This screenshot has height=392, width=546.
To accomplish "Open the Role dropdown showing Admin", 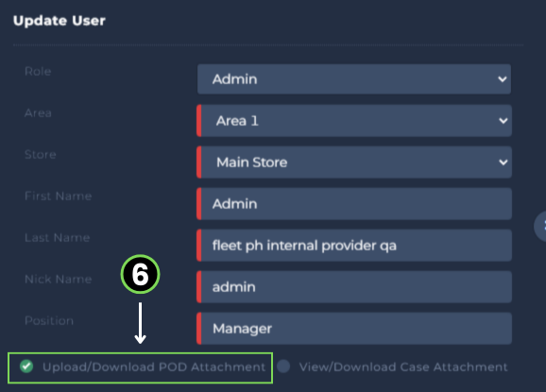I will (x=354, y=79).
